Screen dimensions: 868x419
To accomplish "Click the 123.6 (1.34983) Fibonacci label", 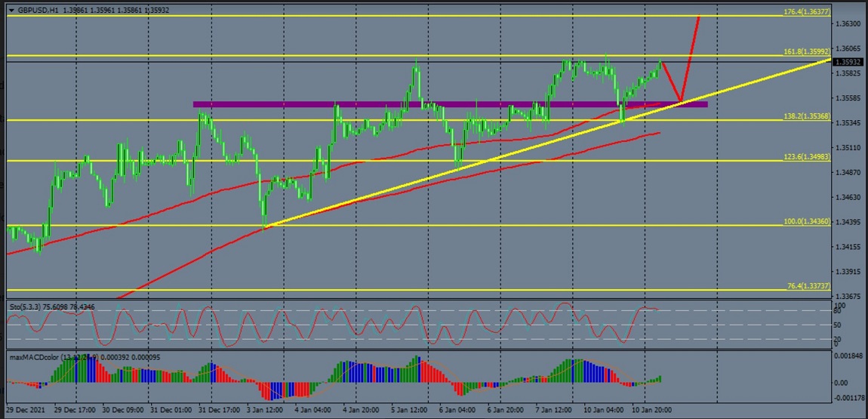I will [x=806, y=157].
